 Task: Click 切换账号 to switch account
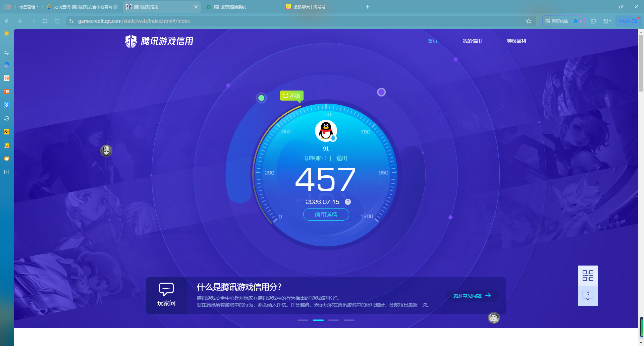point(315,158)
